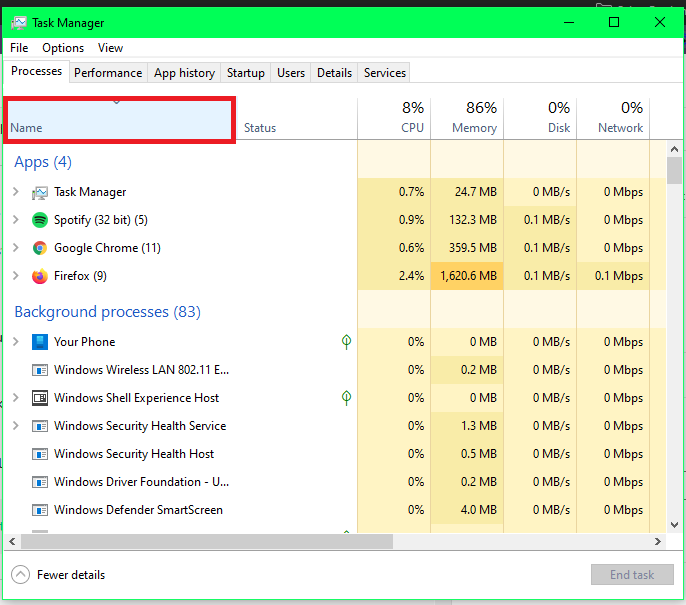Viewport: 686px width, 605px height.
Task: Click the Windows Driver Foundation icon
Action: tap(40, 482)
